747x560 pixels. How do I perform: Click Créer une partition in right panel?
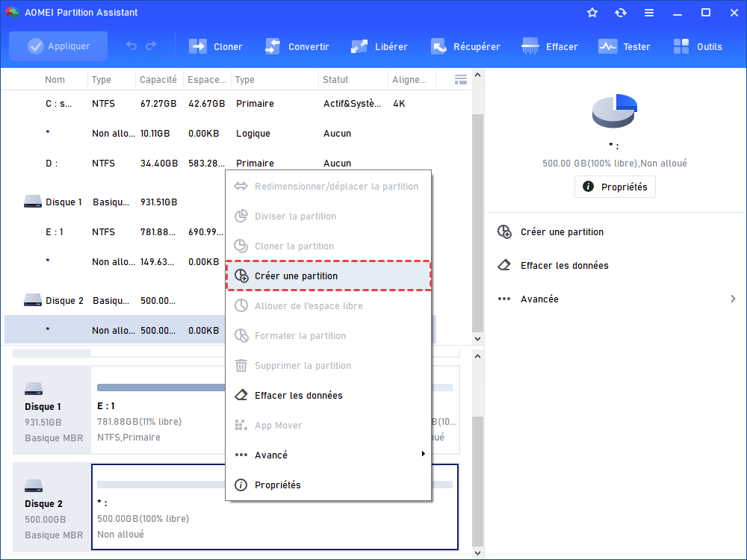(562, 232)
